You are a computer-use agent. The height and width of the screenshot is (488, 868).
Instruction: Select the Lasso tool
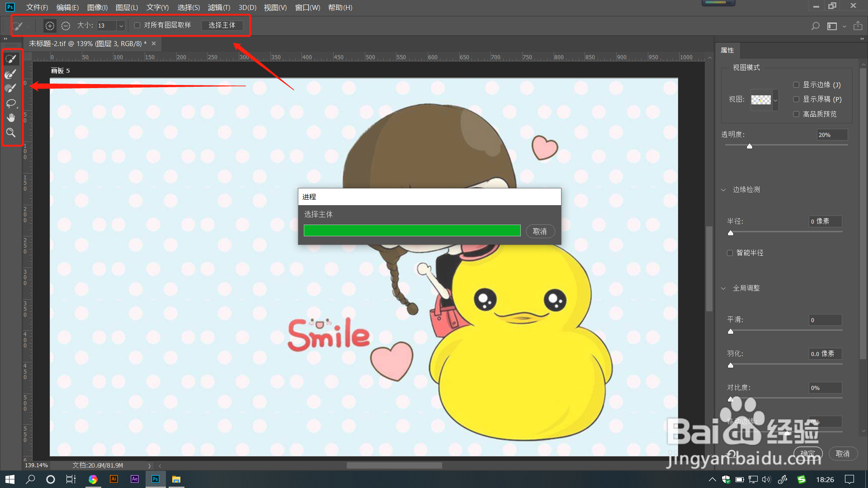click(11, 103)
